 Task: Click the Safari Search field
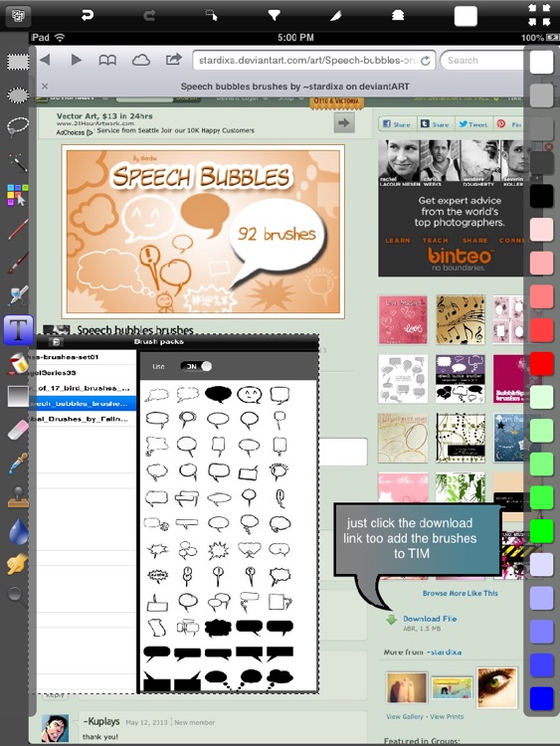tap(483, 61)
